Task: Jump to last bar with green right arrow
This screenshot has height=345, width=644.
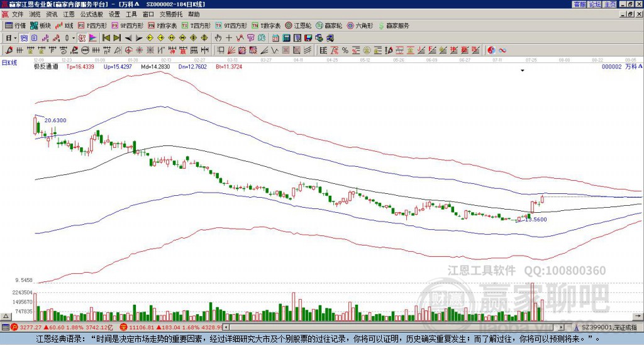Action: point(117,38)
